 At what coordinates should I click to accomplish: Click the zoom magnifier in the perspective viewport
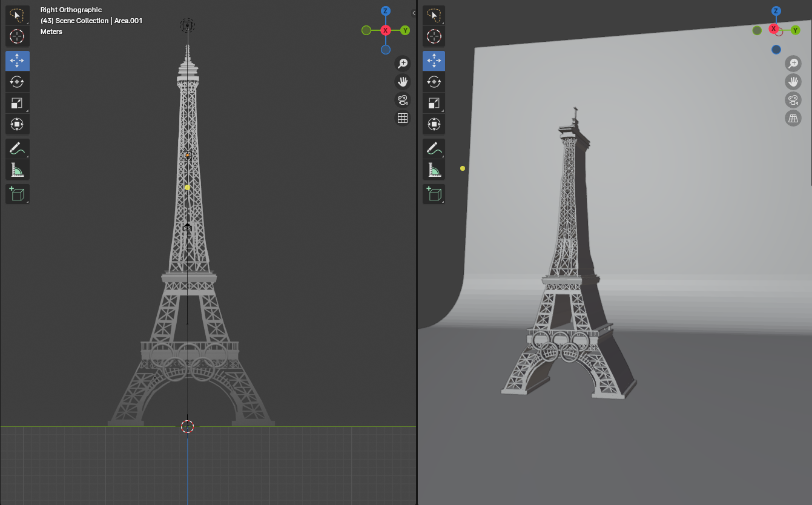tap(793, 63)
